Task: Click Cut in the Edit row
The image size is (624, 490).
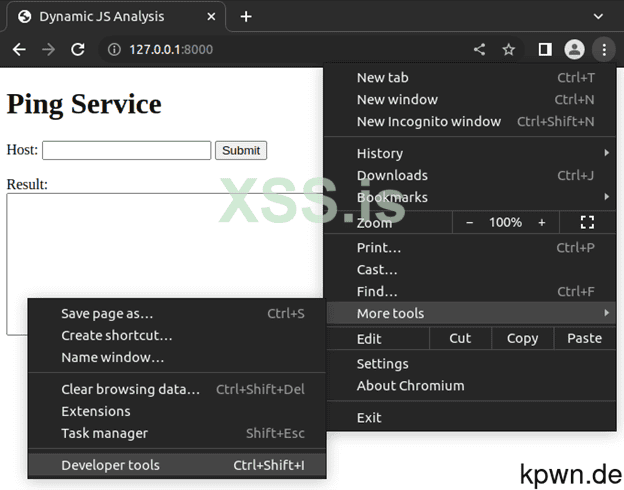Action: [x=460, y=338]
